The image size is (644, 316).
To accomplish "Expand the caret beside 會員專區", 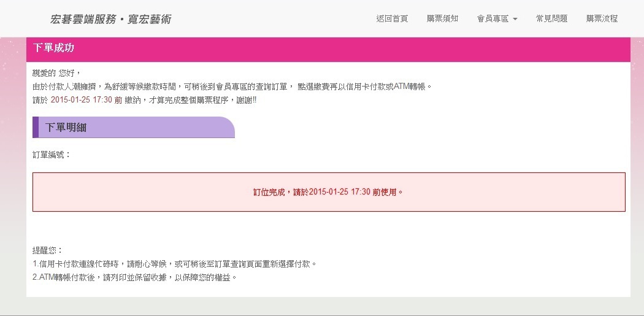I will (x=515, y=19).
